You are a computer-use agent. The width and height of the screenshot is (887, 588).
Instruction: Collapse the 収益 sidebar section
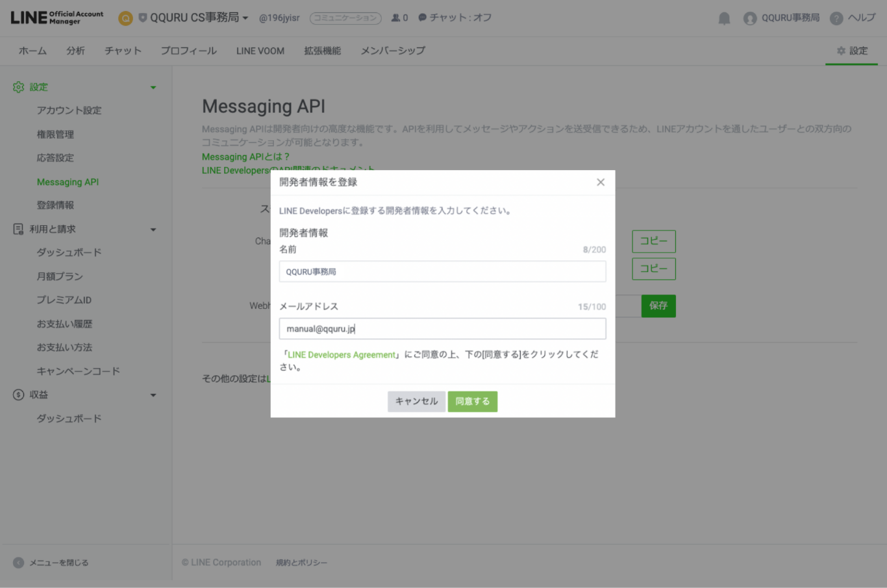click(x=153, y=395)
